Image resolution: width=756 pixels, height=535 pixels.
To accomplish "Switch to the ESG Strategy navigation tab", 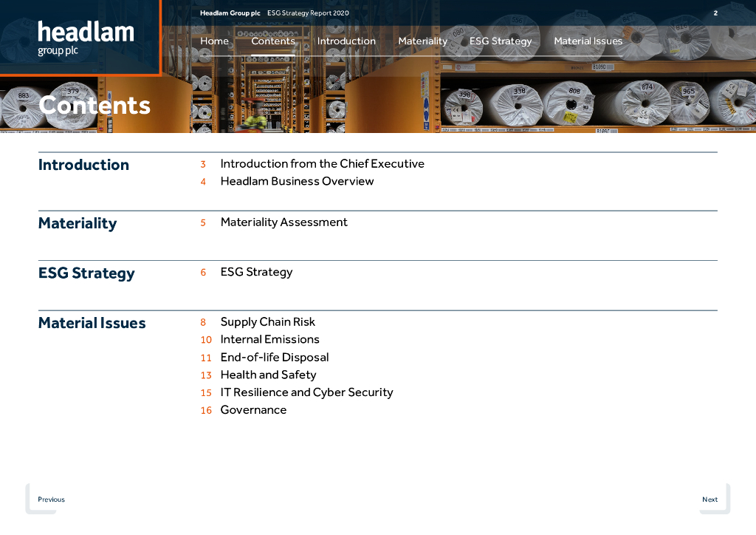I will [500, 41].
